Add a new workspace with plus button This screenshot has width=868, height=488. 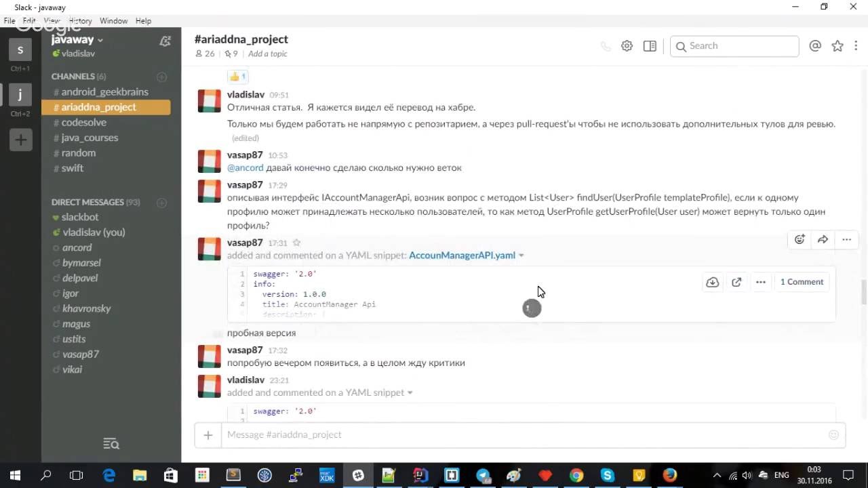point(20,140)
